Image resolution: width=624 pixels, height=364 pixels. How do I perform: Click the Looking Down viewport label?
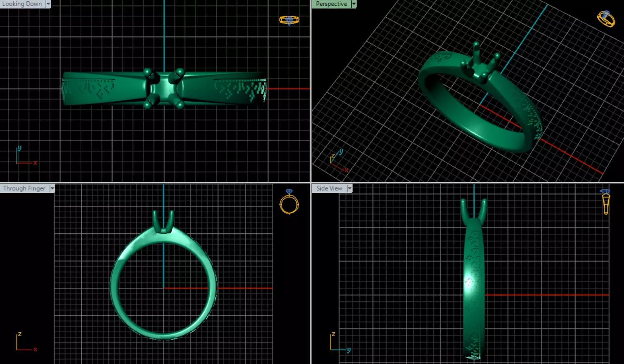[x=22, y=4]
